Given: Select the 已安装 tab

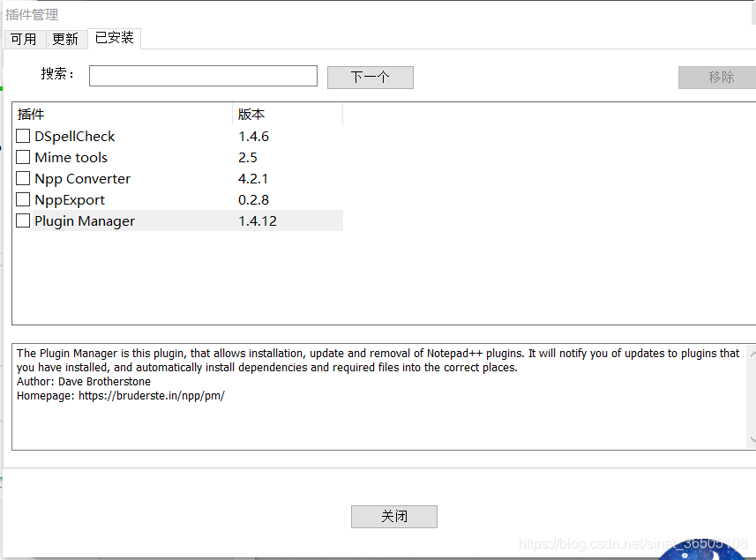Looking at the screenshot, I should (115, 38).
